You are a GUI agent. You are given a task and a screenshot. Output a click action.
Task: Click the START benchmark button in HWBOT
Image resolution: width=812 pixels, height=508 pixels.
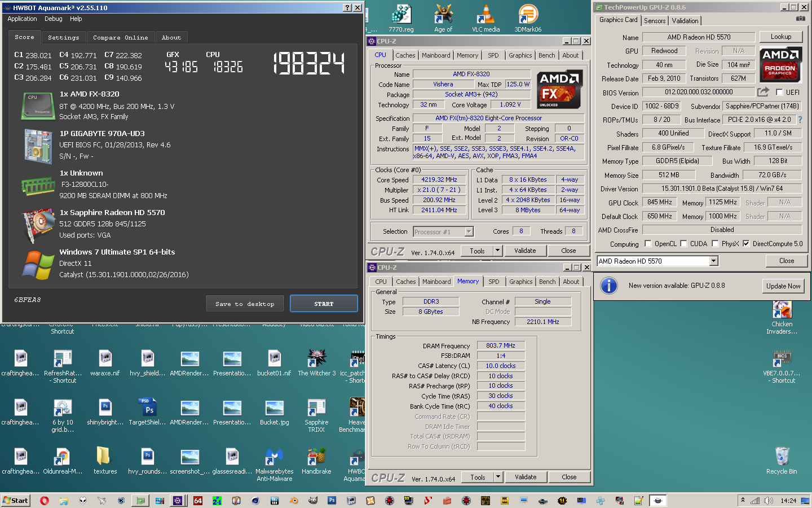pyautogui.click(x=324, y=304)
